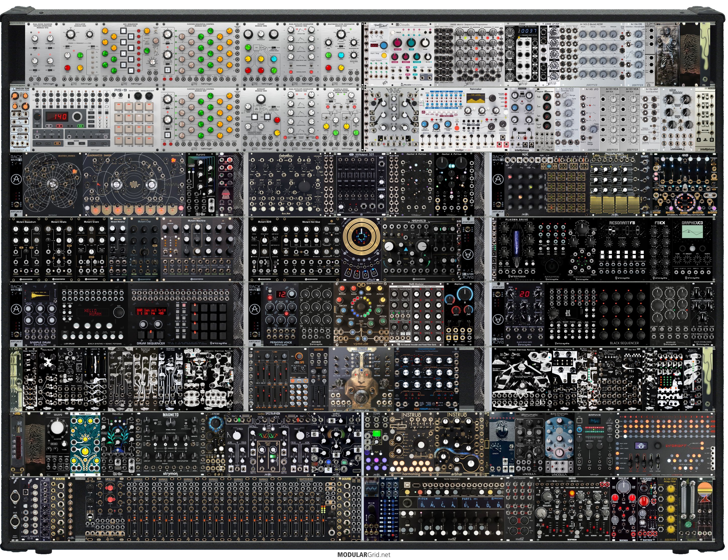Viewport: 728px width, 560px height.
Task: Select the A-110 VCO Standard VCO
Action: coord(567,119)
